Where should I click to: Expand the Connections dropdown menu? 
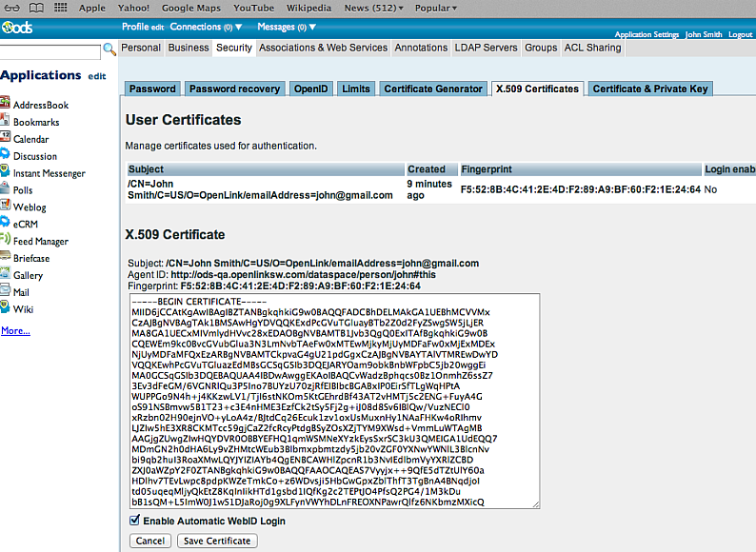pos(203,28)
